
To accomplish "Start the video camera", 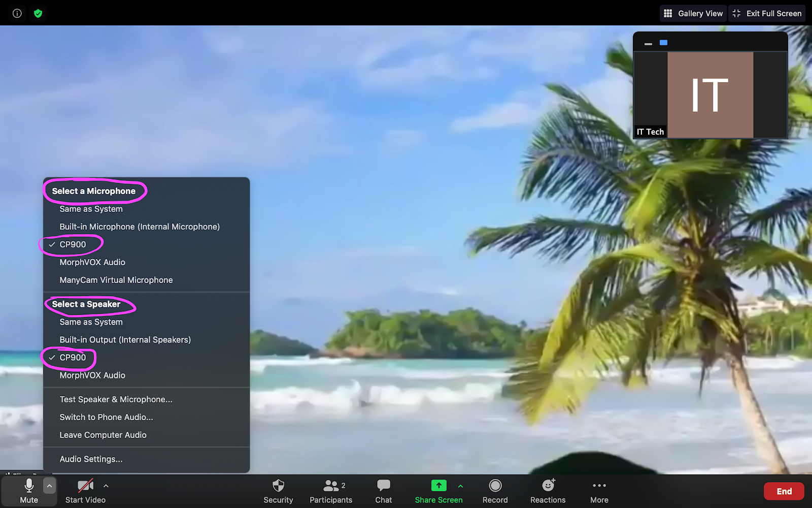I will coord(85,491).
